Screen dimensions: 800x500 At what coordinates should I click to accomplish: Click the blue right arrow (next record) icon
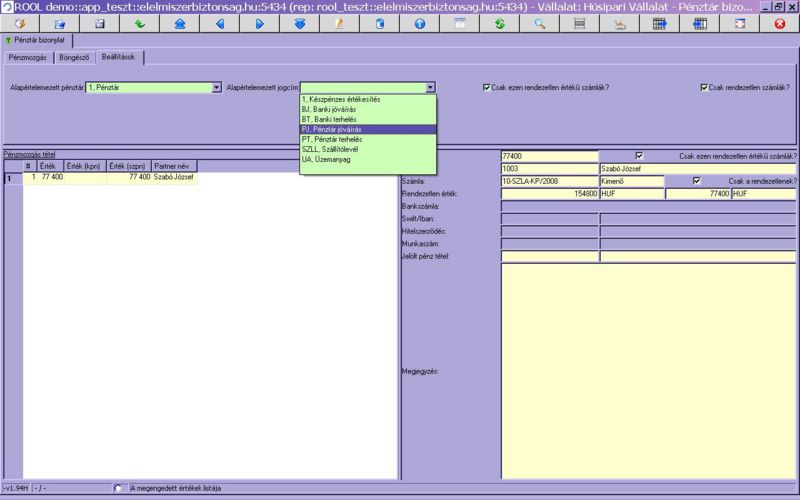pyautogui.click(x=259, y=22)
